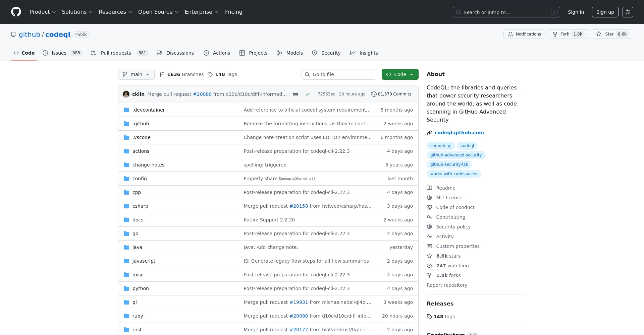Viewport: 644px width, 335px height.
Task: Switch to the Pull requests tab
Action: [119, 53]
